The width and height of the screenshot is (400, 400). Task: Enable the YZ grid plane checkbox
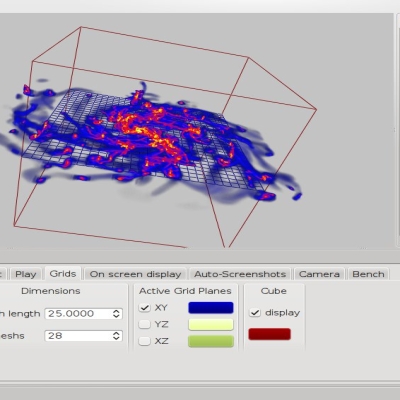tap(144, 324)
